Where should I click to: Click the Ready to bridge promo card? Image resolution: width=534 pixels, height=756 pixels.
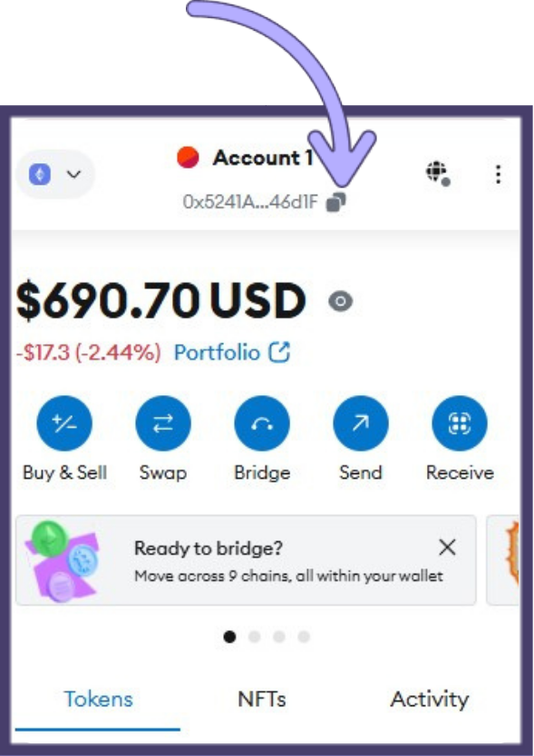[246, 560]
